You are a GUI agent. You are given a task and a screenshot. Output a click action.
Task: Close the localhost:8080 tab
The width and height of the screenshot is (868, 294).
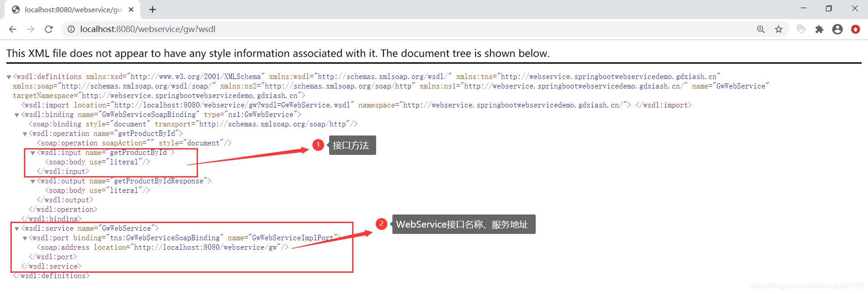[131, 9]
